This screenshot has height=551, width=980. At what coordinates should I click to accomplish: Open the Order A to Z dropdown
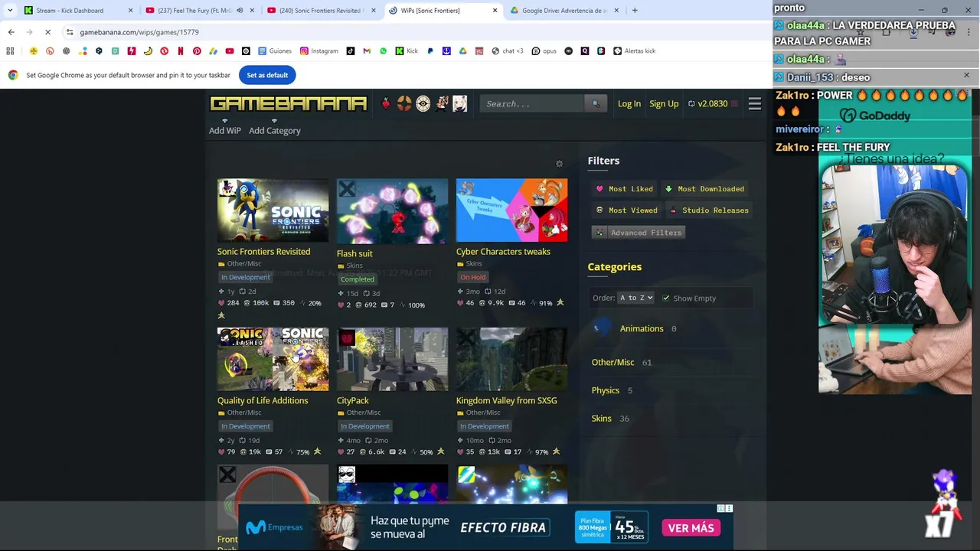click(x=635, y=298)
